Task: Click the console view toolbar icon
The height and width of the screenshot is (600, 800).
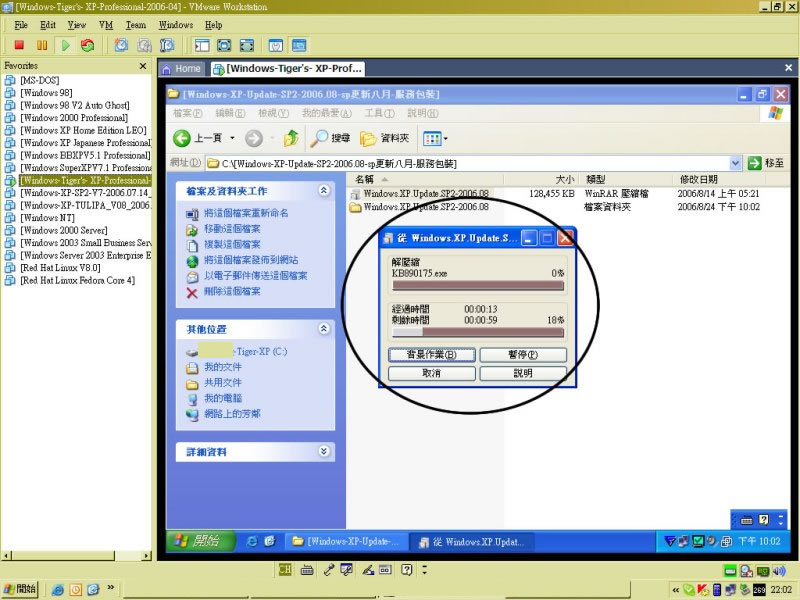Action: [299, 45]
